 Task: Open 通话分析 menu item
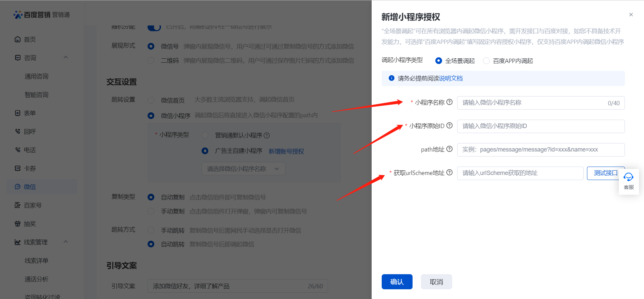point(37,279)
